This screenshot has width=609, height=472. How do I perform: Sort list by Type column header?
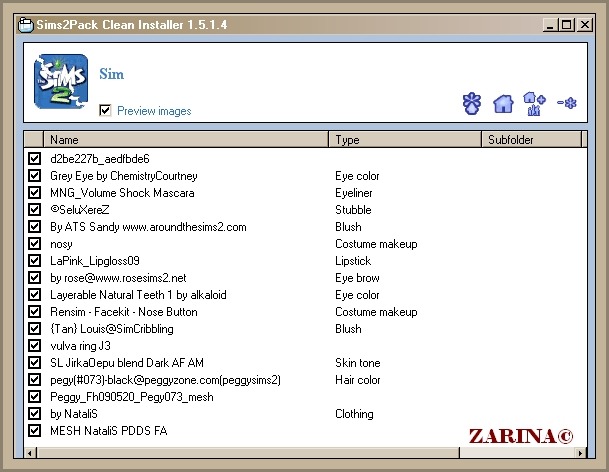pos(405,139)
